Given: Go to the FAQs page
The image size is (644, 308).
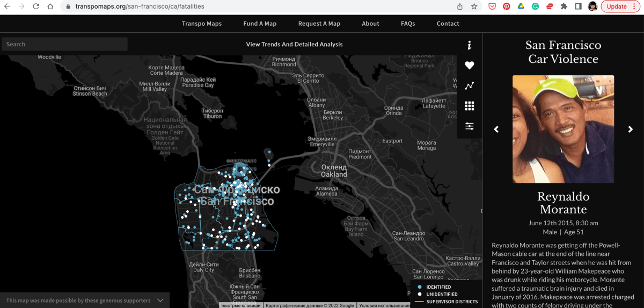Looking at the screenshot, I should tap(408, 24).
